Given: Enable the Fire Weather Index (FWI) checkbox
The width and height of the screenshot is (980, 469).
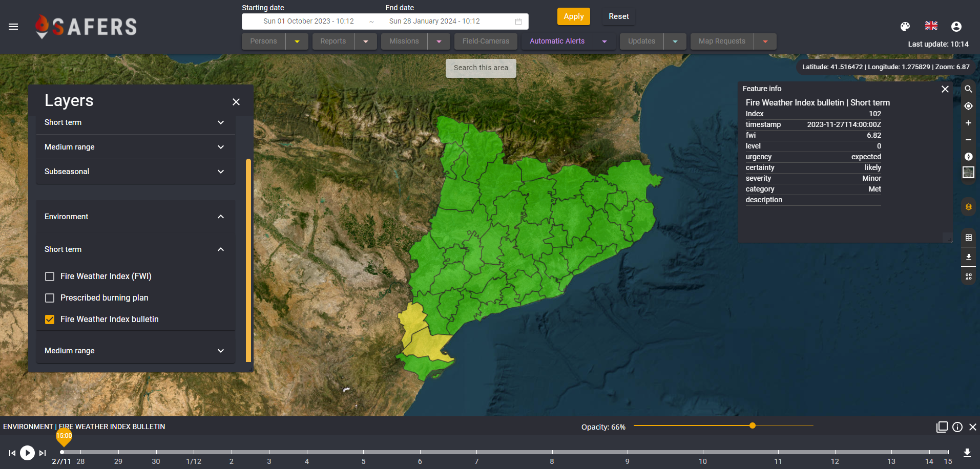Looking at the screenshot, I should (x=50, y=276).
